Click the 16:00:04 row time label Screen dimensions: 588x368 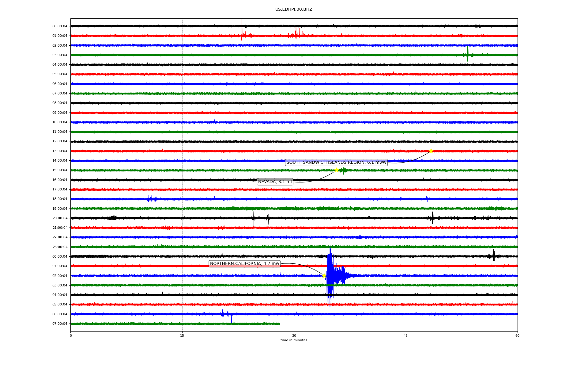coord(60,180)
